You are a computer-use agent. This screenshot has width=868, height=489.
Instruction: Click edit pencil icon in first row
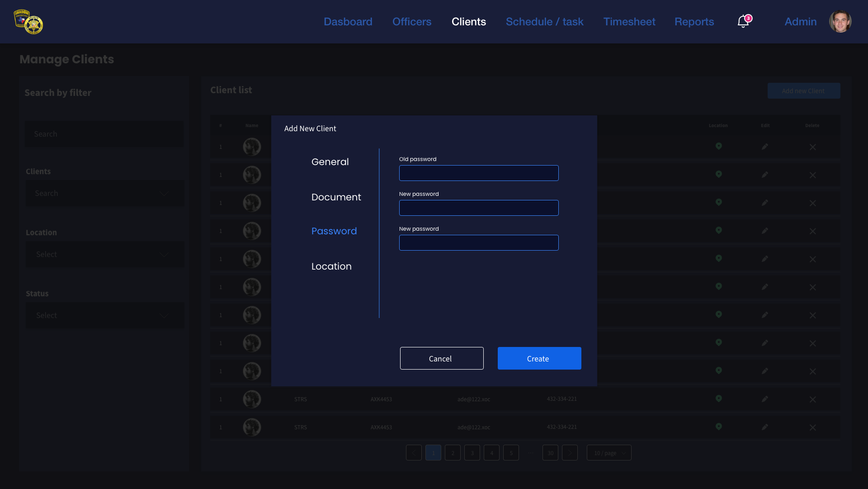pyautogui.click(x=764, y=147)
